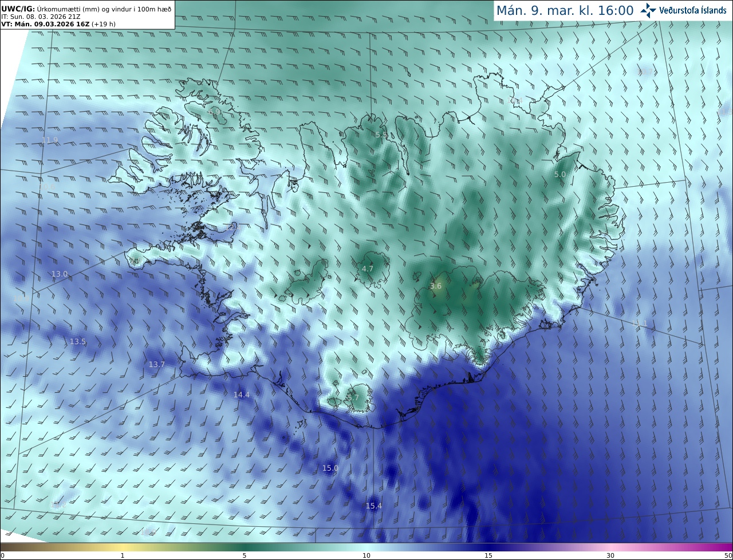This screenshot has height=560, width=733.
Task: Click the 5 label on the color scale
Action: [245, 556]
